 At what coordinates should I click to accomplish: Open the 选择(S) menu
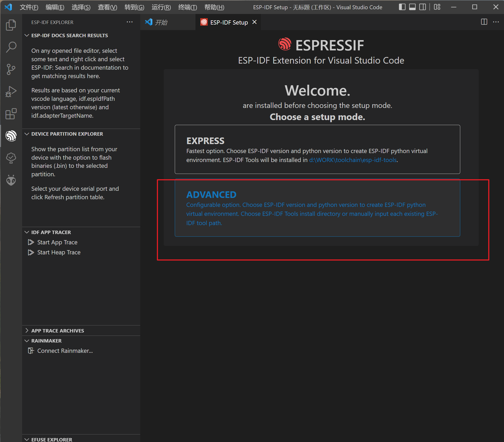click(81, 7)
